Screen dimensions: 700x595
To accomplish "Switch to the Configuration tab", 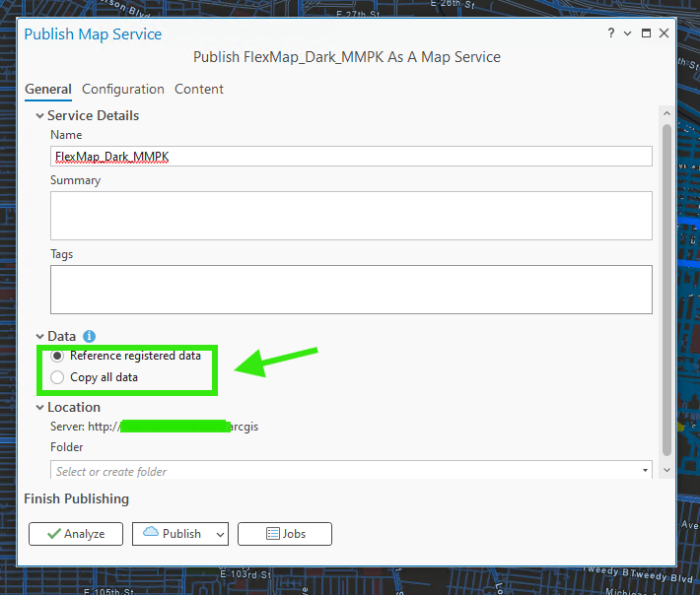I will pos(123,89).
